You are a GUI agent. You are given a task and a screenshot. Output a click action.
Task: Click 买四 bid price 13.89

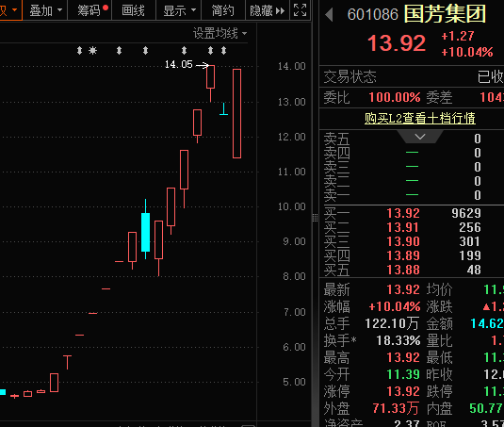(403, 255)
